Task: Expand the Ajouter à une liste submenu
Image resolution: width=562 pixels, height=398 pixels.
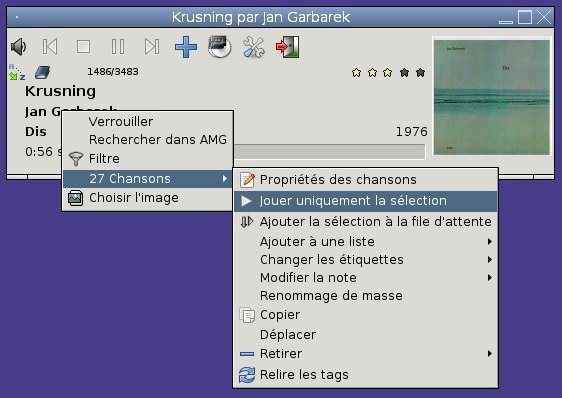Action: click(x=366, y=242)
